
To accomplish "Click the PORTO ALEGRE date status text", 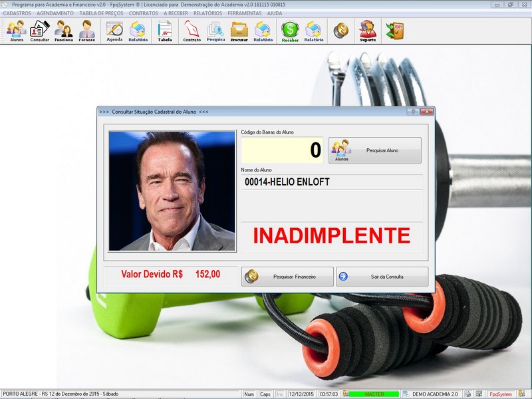I will [61, 394].
